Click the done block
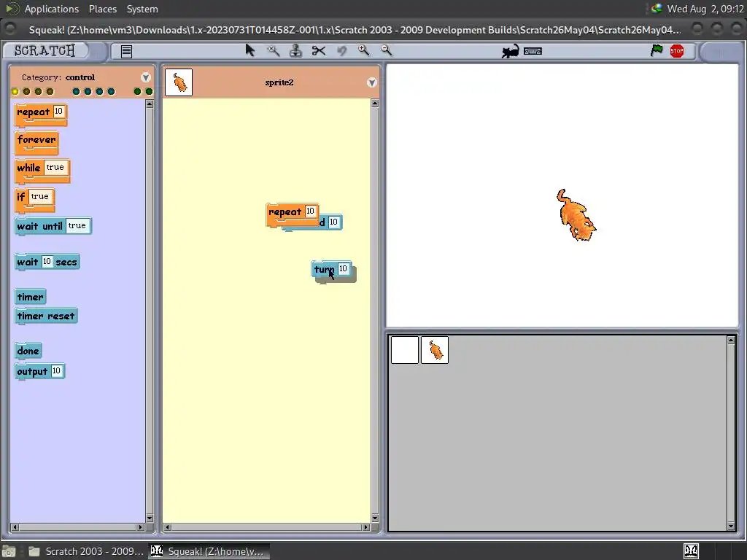747x560 pixels. [x=28, y=351]
